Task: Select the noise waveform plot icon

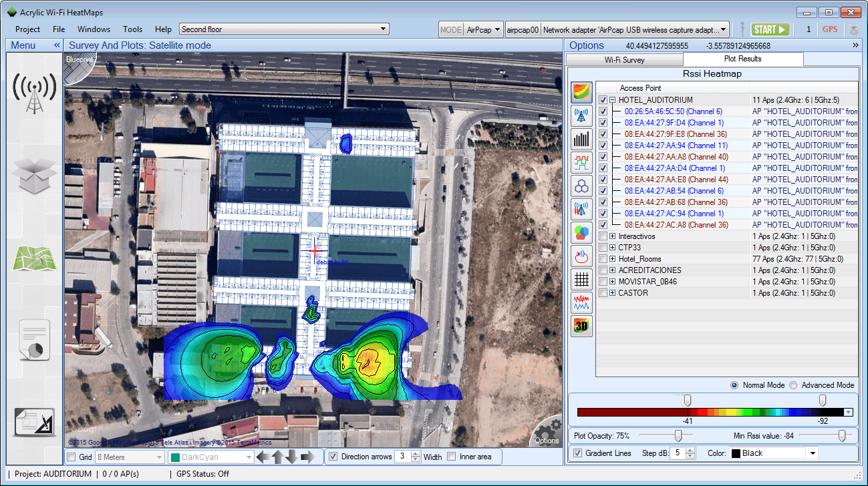Action: click(x=581, y=302)
